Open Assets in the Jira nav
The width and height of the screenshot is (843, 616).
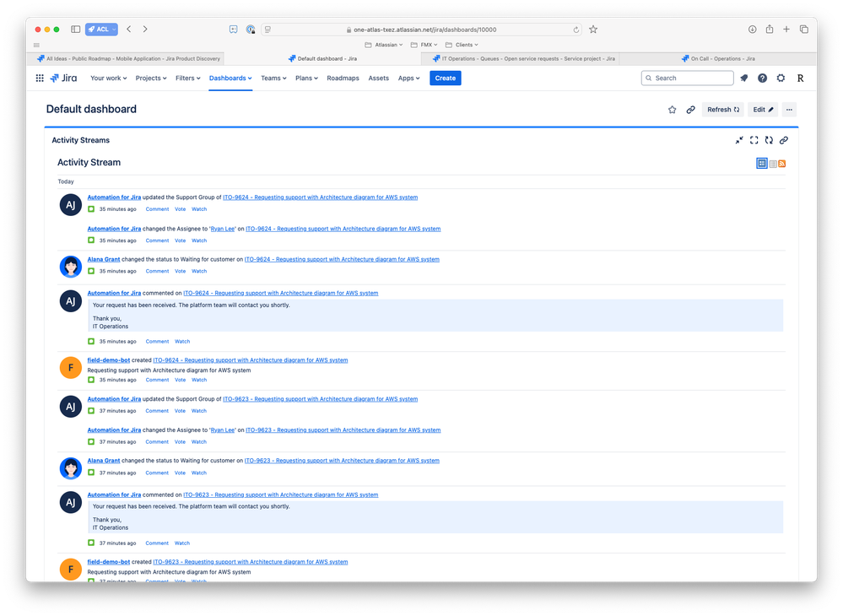point(378,78)
